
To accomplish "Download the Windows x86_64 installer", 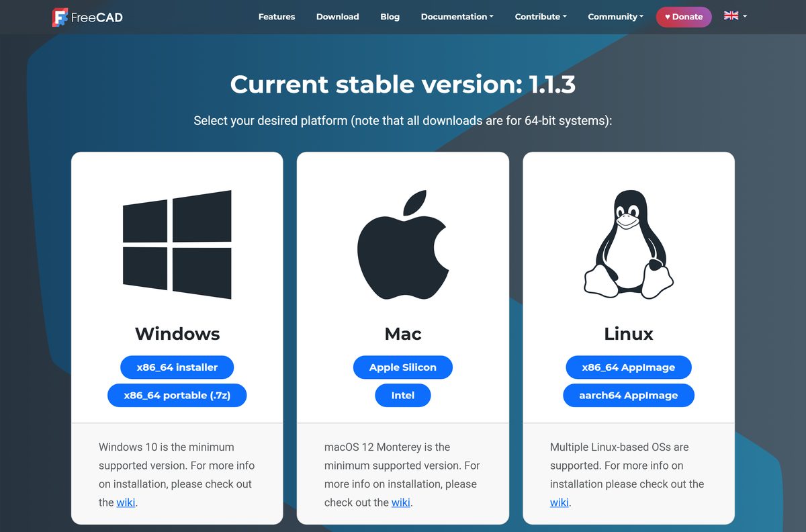I will tap(177, 367).
